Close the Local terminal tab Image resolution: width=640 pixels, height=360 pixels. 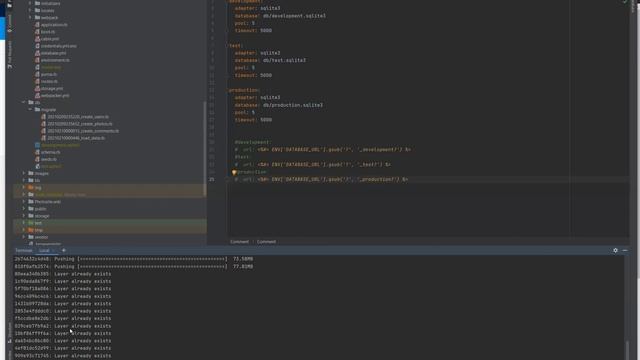click(53, 250)
